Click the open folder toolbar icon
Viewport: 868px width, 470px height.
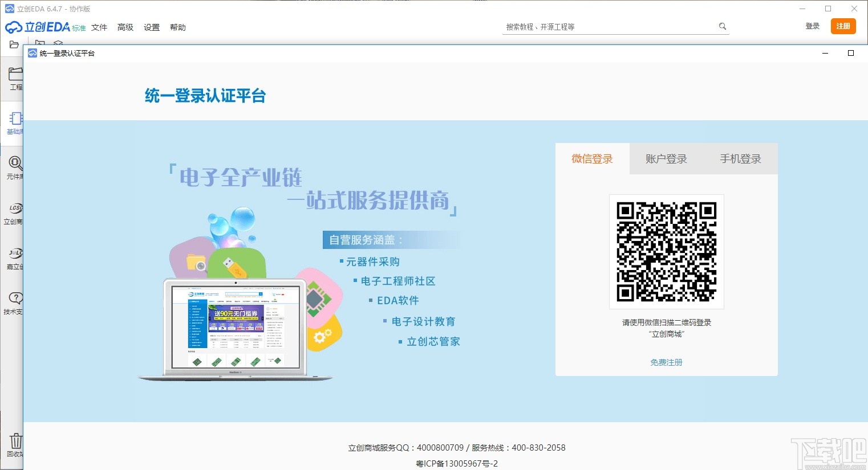point(14,44)
